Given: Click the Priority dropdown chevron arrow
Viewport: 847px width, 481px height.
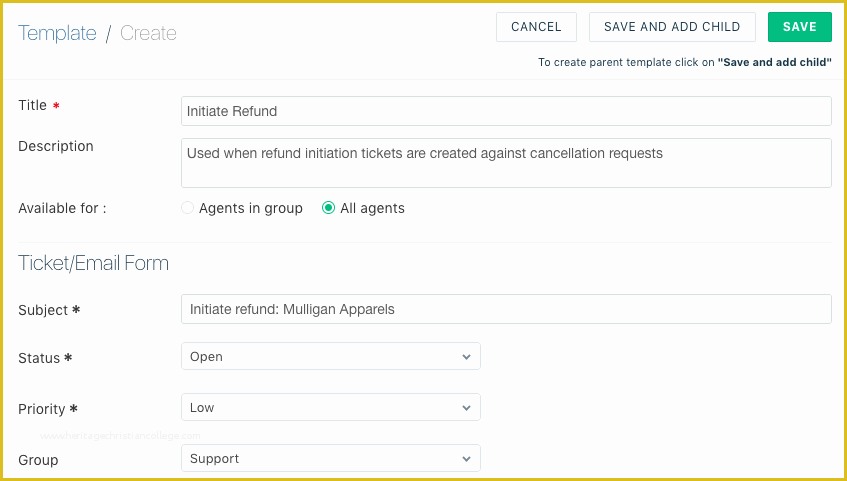Looking at the screenshot, I should tap(466, 408).
